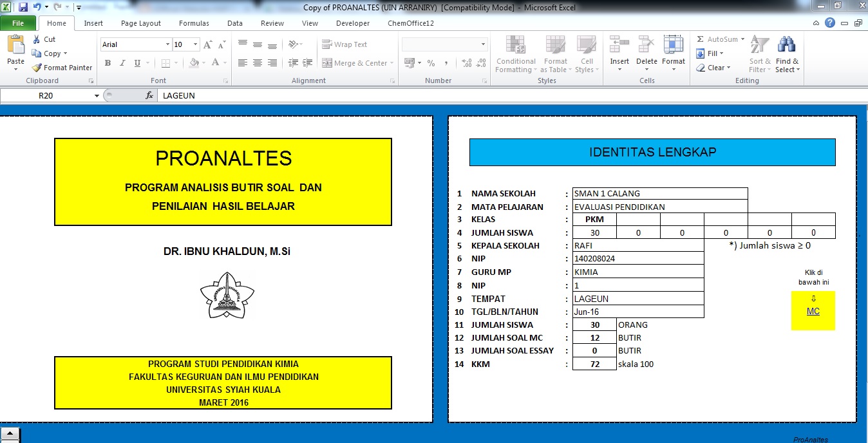Click Increase Decimal icon

(x=467, y=63)
